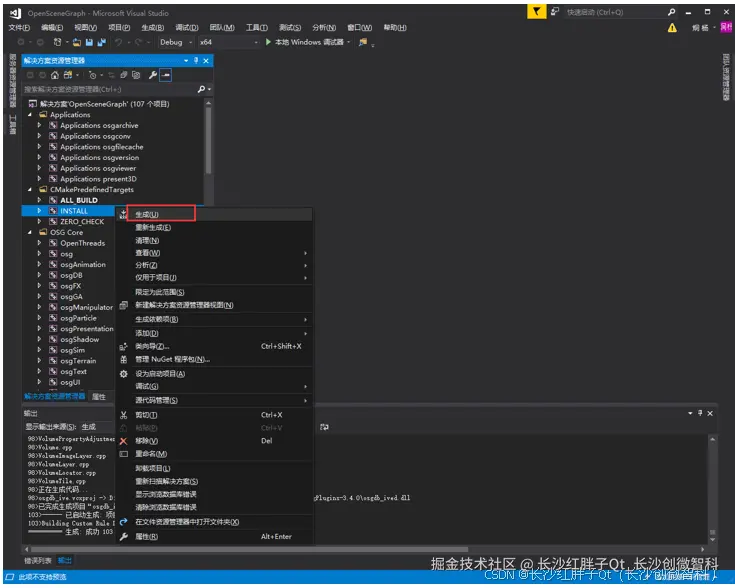Screen dimensions: 735x588
Task: Click the Undo toolbar icon
Action: point(119,42)
